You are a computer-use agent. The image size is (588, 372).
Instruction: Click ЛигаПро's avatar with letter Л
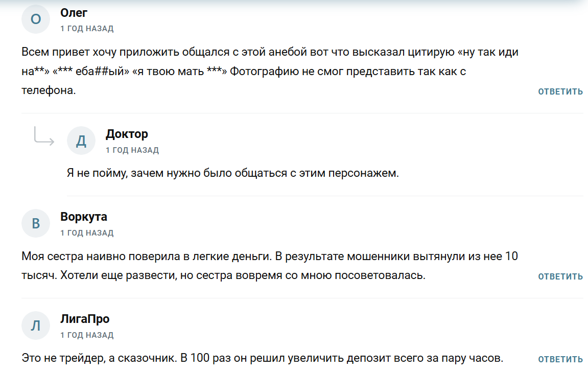coord(36,325)
